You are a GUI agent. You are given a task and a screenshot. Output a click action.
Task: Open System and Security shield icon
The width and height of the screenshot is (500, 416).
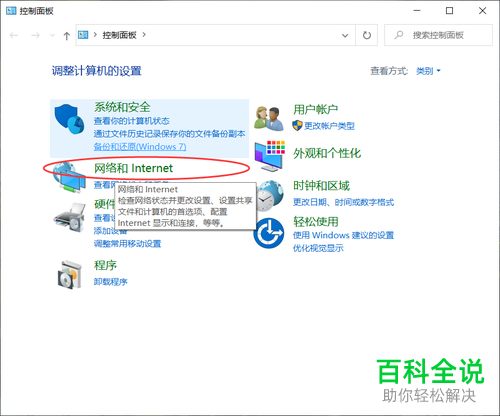[69, 119]
